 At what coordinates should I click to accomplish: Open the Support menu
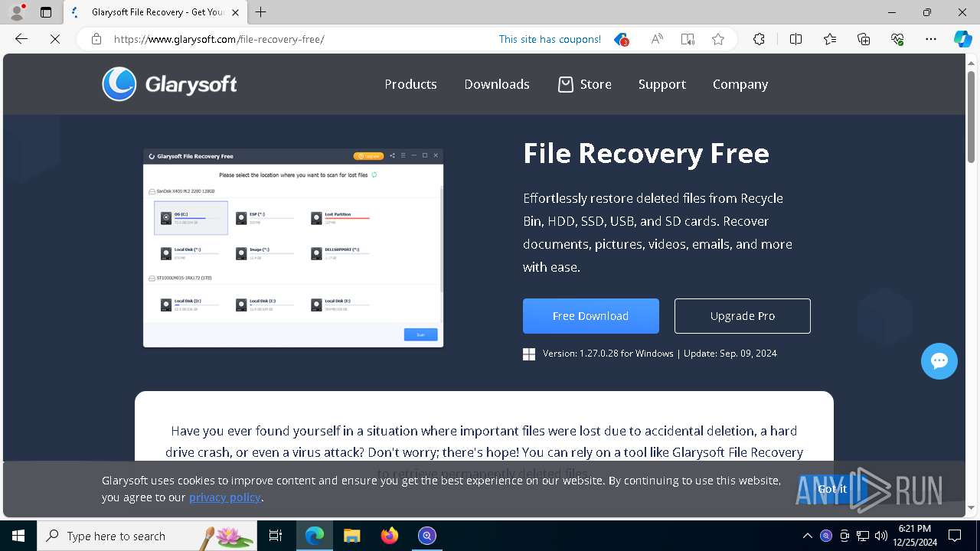pyautogui.click(x=662, y=84)
